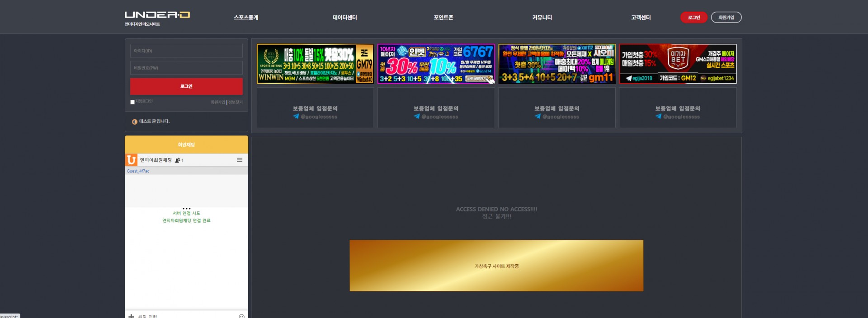This screenshot has height=318, width=868.
Task: Click fourth 보증업체 입점문의 placeholder card
Action: pos(678,108)
